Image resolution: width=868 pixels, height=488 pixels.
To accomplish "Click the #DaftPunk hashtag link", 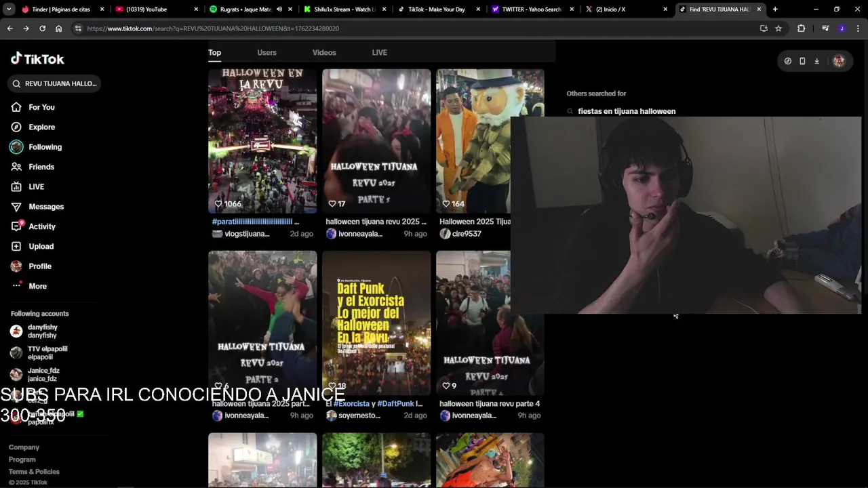I will pyautogui.click(x=395, y=403).
